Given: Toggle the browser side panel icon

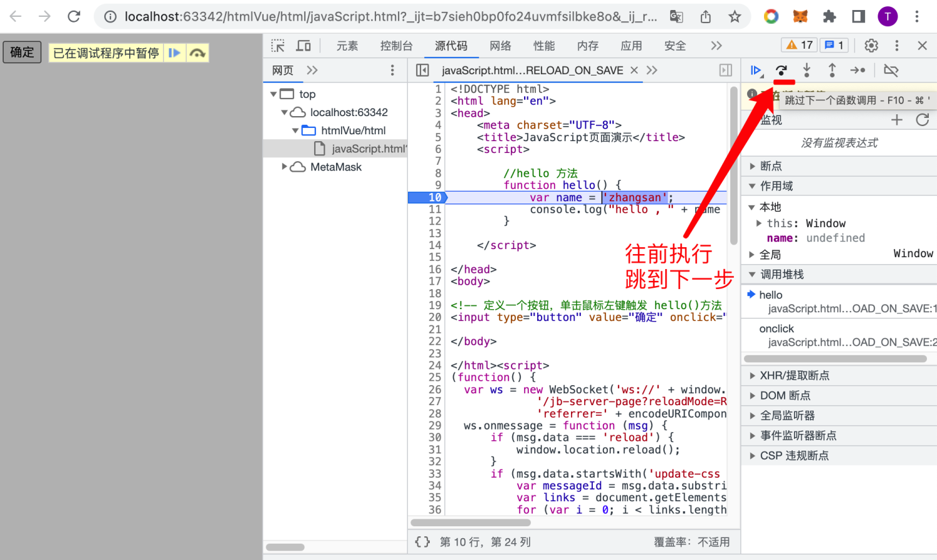Looking at the screenshot, I should (859, 17).
